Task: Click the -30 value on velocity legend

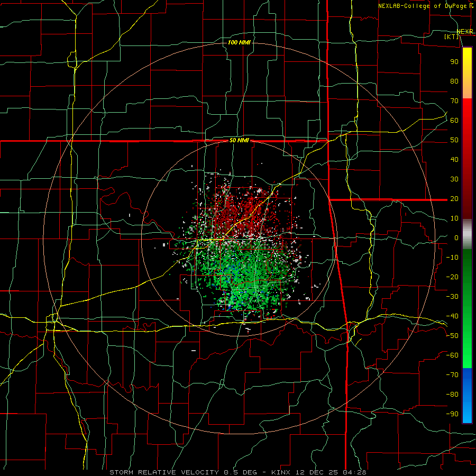Action: pyautogui.click(x=452, y=297)
